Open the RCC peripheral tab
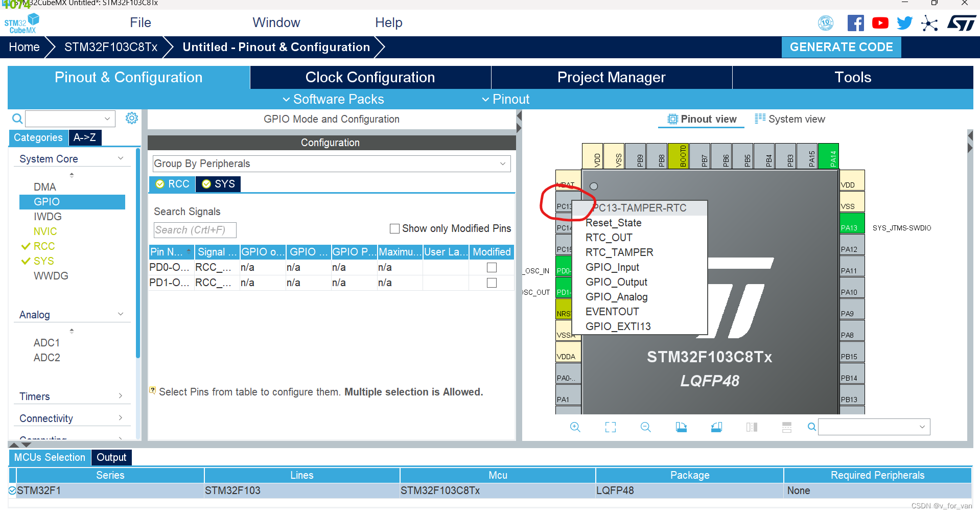 [x=173, y=184]
